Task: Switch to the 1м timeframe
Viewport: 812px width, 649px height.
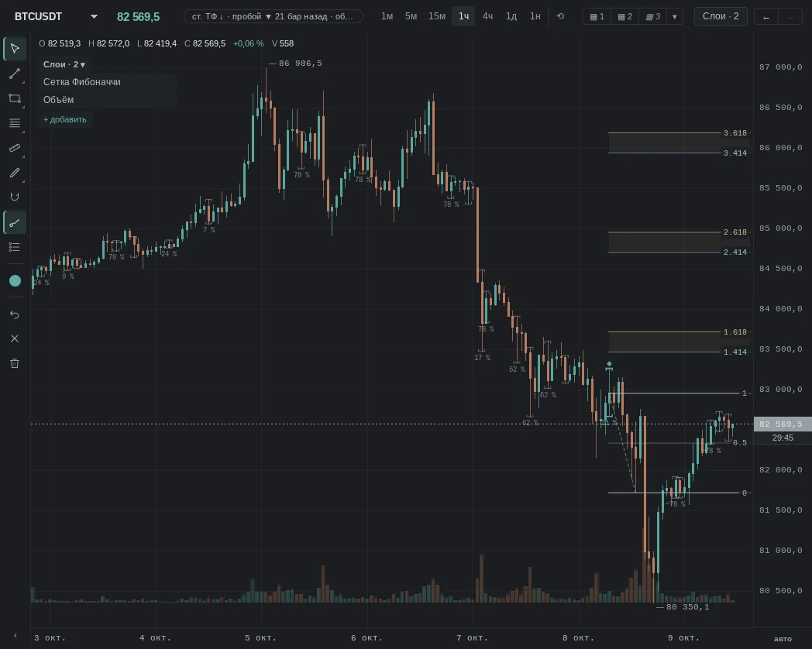Action: tap(387, 16)
